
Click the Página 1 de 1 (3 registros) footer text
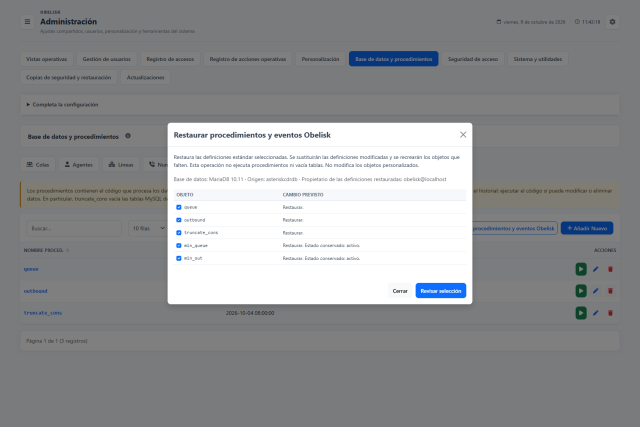57,341
